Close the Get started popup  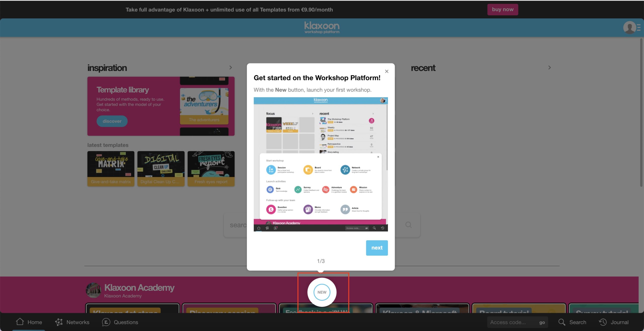(387, 71)
